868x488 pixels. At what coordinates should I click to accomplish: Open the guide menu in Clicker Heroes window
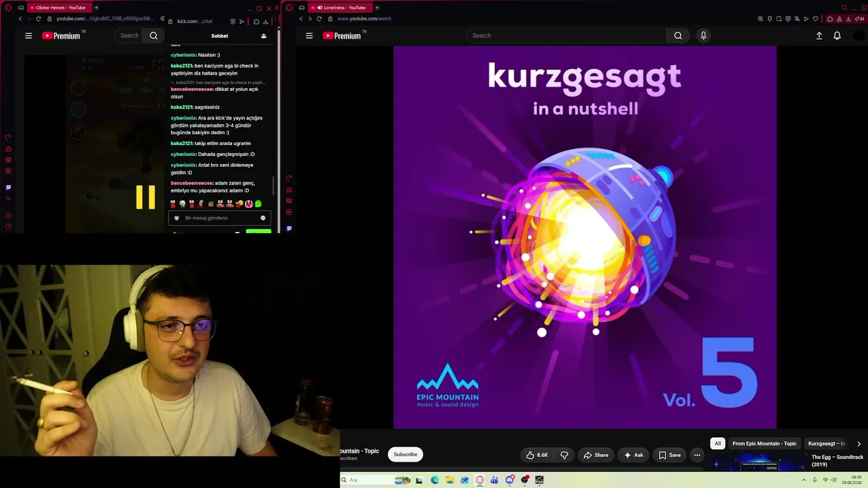point(28,36)
